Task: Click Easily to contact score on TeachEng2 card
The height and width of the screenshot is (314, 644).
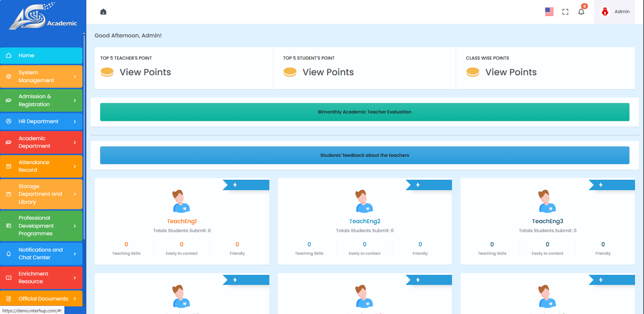Action: (x=365, y=244)
